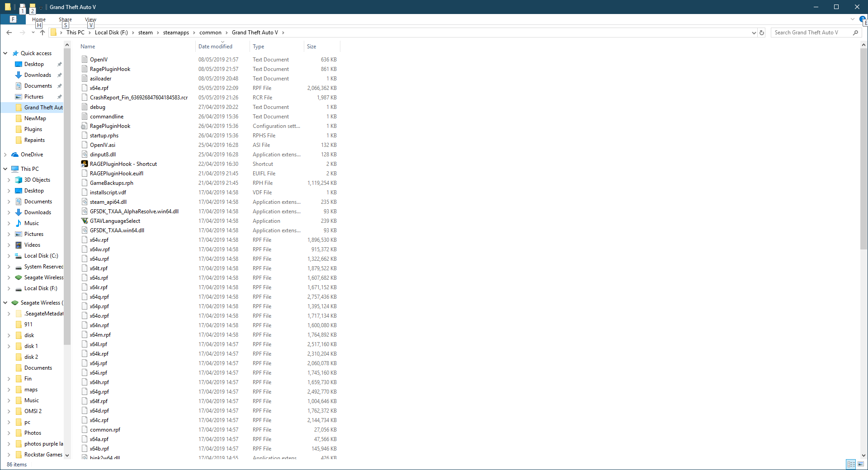Select the installscript.vdf file name
868x470 pixels.
(x=108, y=193)
